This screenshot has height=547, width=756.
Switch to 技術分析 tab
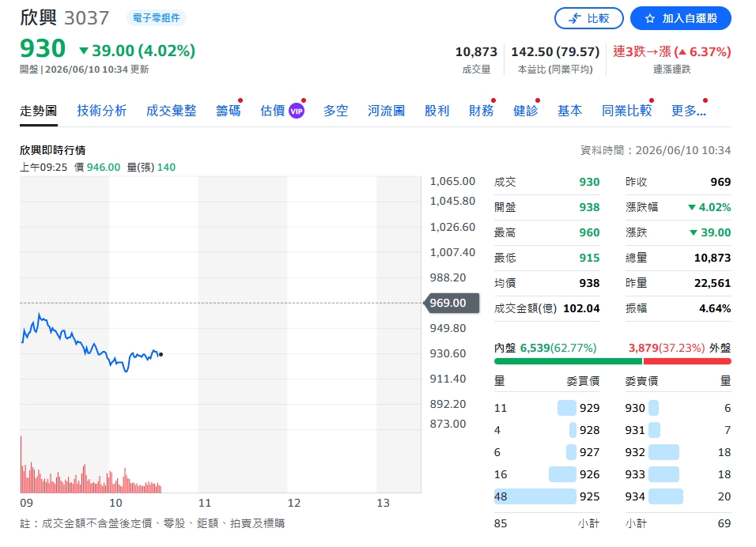[102, 111]
